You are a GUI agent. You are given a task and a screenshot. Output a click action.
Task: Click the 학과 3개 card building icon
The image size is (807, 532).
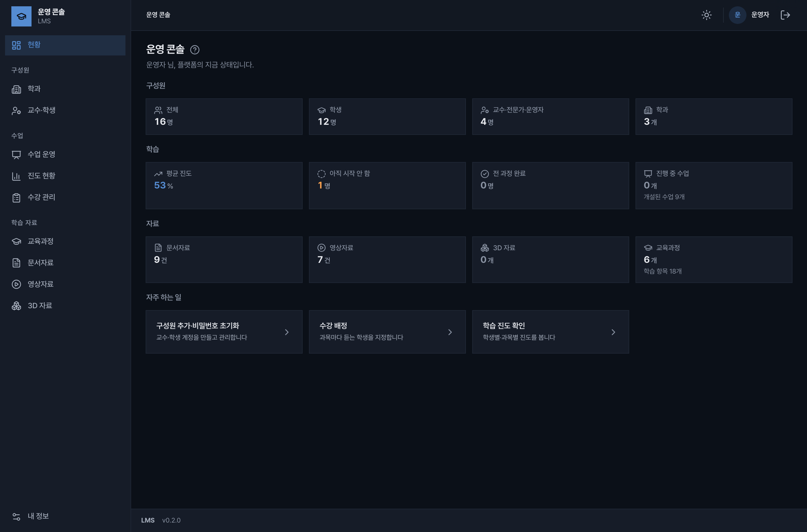648,110
